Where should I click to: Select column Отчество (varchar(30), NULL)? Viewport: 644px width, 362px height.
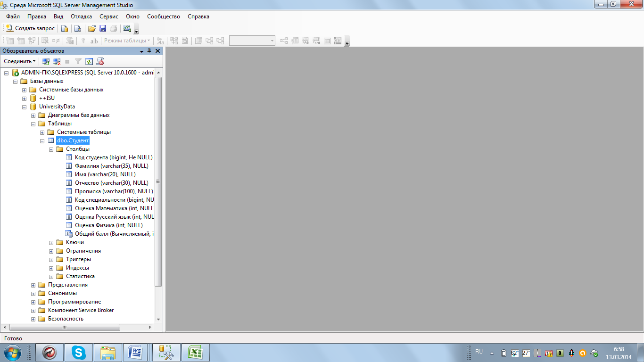pos(111,183)
